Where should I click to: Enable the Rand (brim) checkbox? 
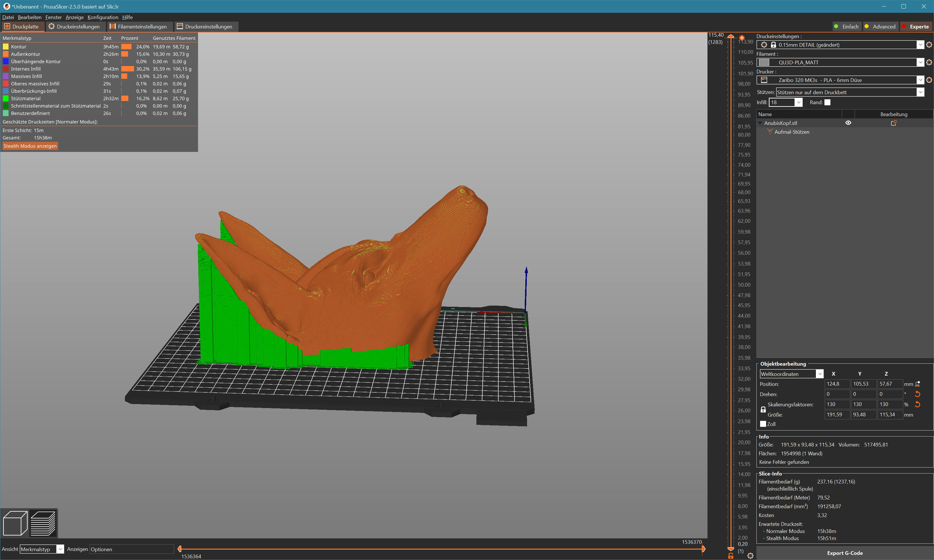click(x=827, y=102)
